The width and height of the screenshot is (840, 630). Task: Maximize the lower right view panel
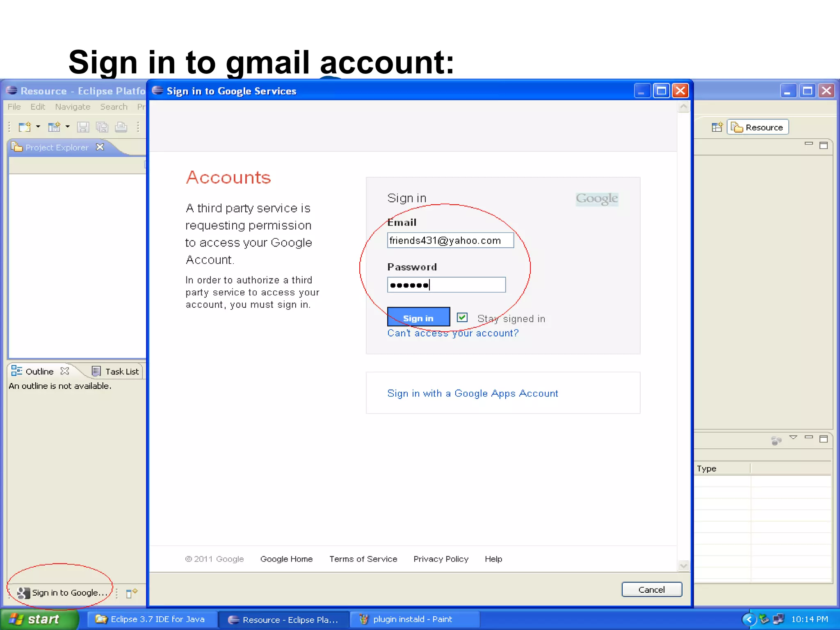(x=824, y=439)
